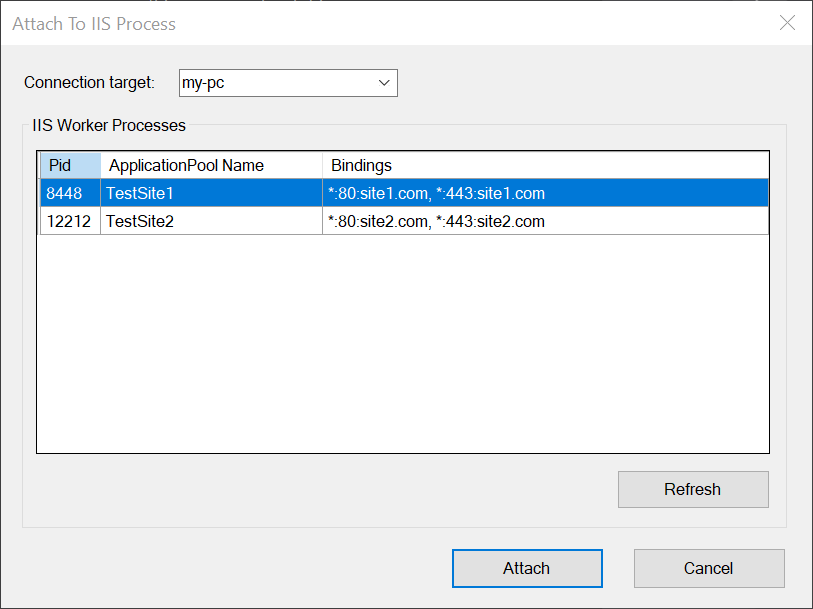
Task: Close the Attach To IIS Process dialog
Action: 787,22
